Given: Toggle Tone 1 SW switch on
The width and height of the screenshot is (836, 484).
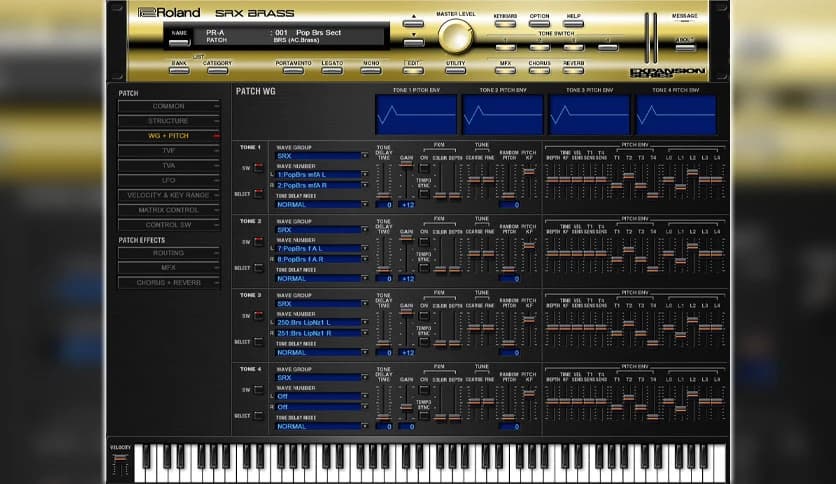Looking at the screenshot, I should [x=259, y=167].
